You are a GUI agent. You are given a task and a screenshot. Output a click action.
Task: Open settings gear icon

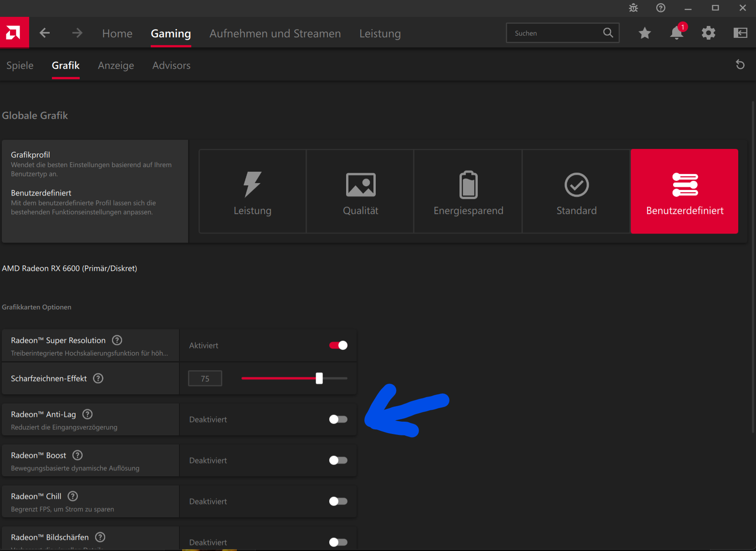point(709,33)
